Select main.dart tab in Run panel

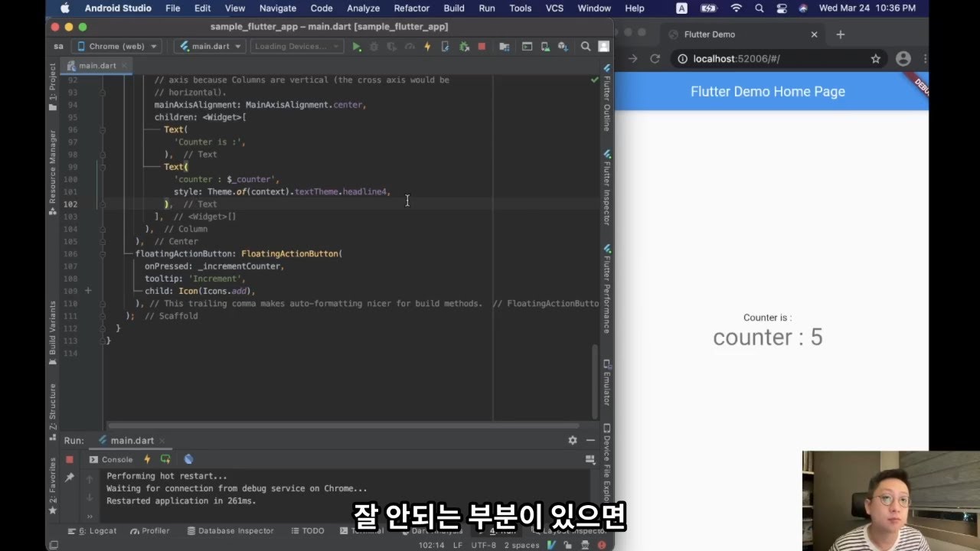pyautogui.click(x=132, y=440)
